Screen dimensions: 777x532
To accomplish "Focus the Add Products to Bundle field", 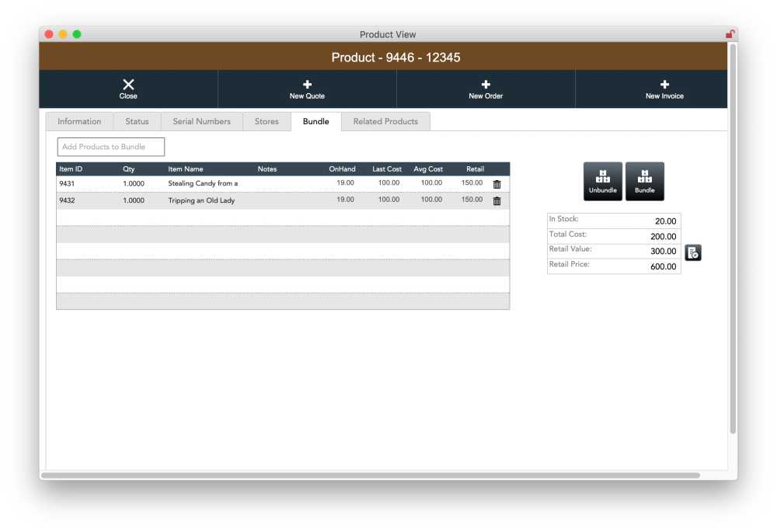I will 111,147.
